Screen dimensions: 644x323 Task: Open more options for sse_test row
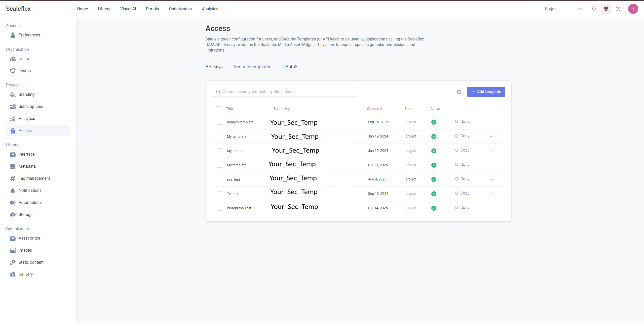(491, 179)
